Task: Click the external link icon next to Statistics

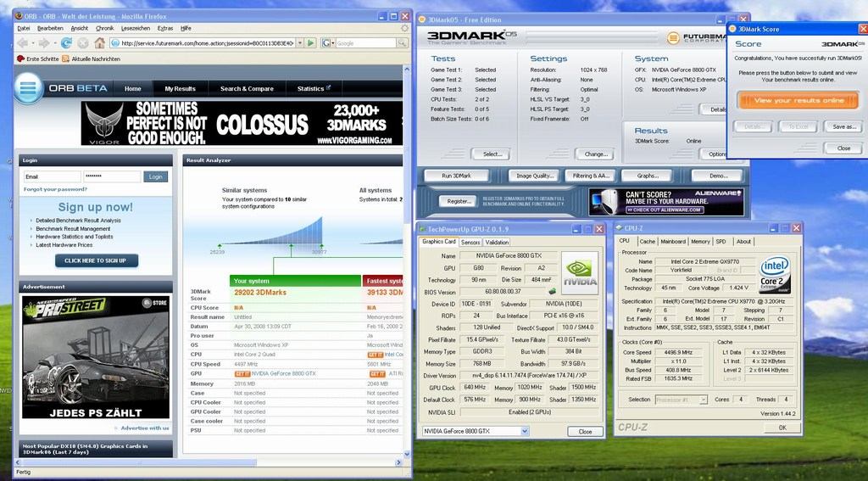Action: click(x=328, y=87)
